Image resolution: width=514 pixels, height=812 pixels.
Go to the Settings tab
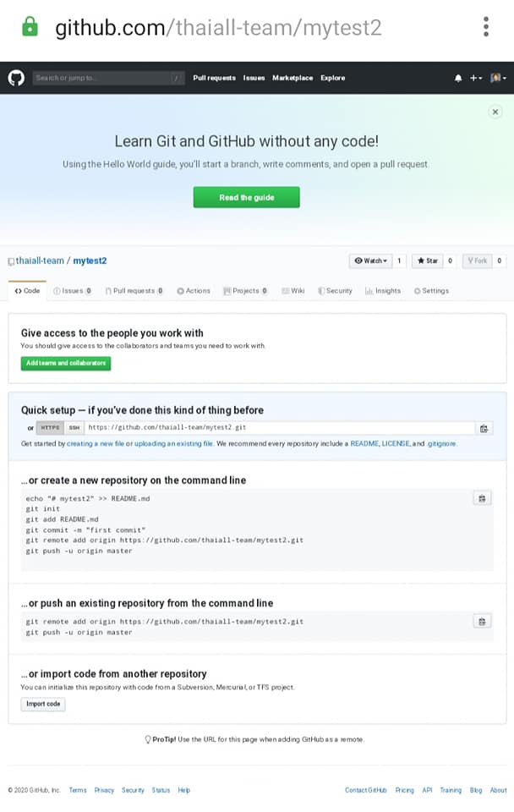(431, 291)
